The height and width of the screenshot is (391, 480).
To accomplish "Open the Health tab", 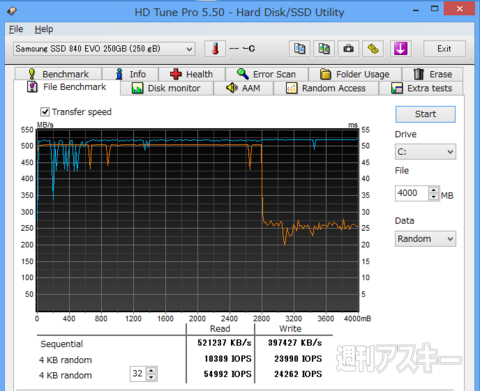I will pyautogui.click(x=192, y=74).
